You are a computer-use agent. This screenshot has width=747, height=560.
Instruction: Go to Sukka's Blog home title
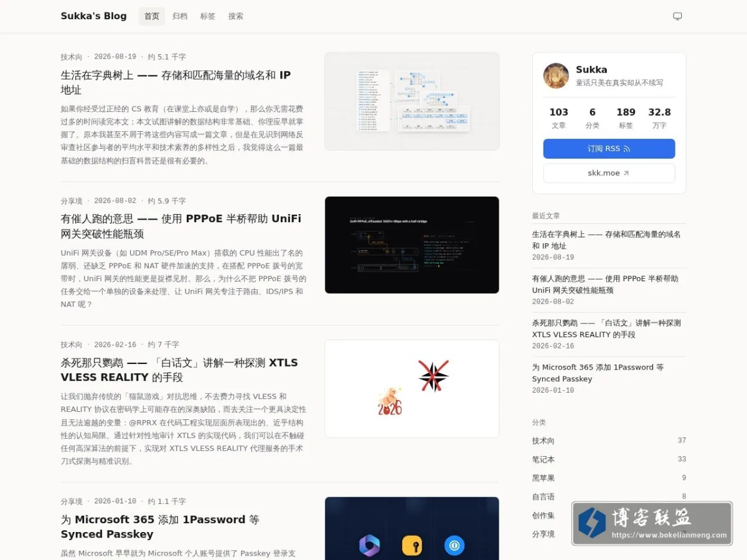(93, 16)
